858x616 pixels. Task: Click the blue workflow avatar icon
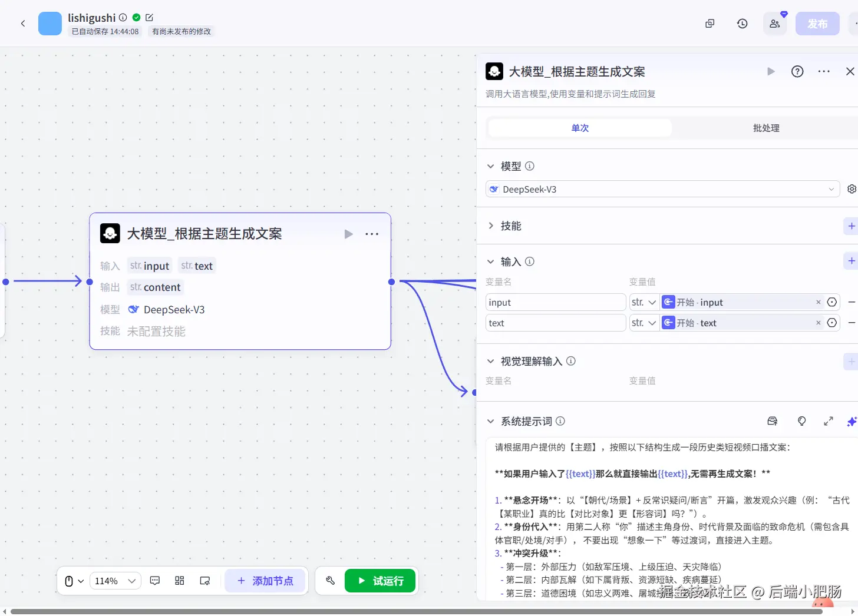point(50,24)
